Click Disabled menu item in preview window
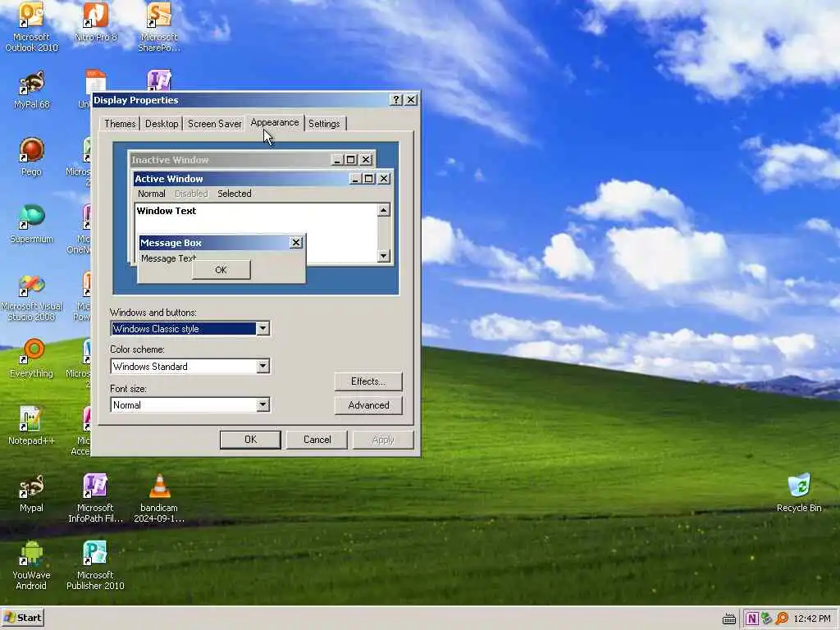The image size is (840, 630). click(x=190, y=194)
